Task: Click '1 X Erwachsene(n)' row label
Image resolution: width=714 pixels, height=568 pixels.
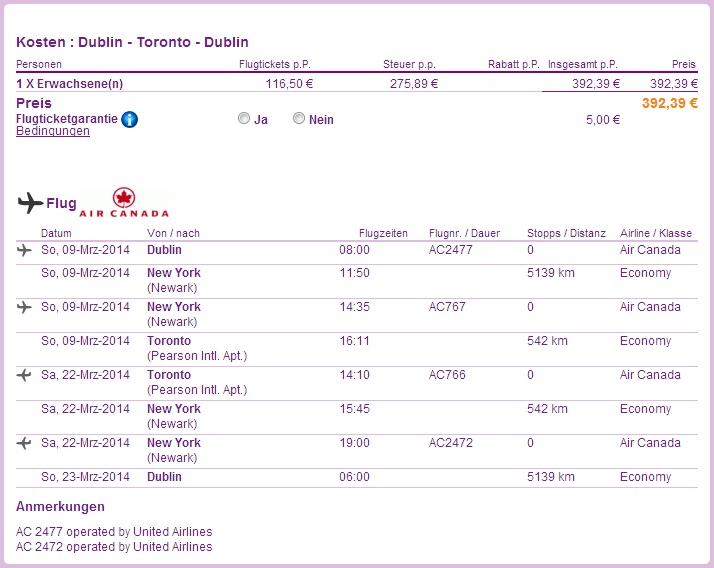Action: tap(70, 84)
